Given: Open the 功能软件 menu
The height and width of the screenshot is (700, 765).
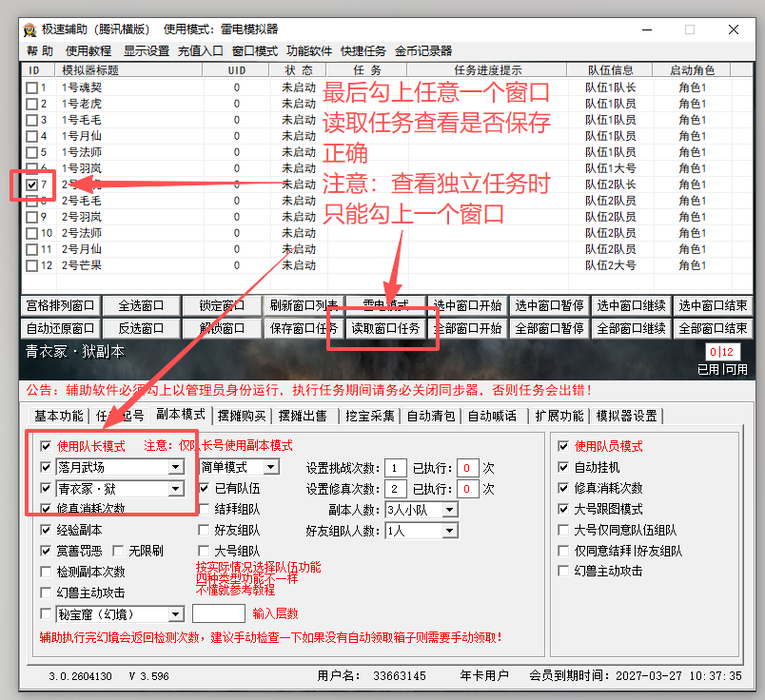Looking at the screenshot, I should (x=309, y=51).
